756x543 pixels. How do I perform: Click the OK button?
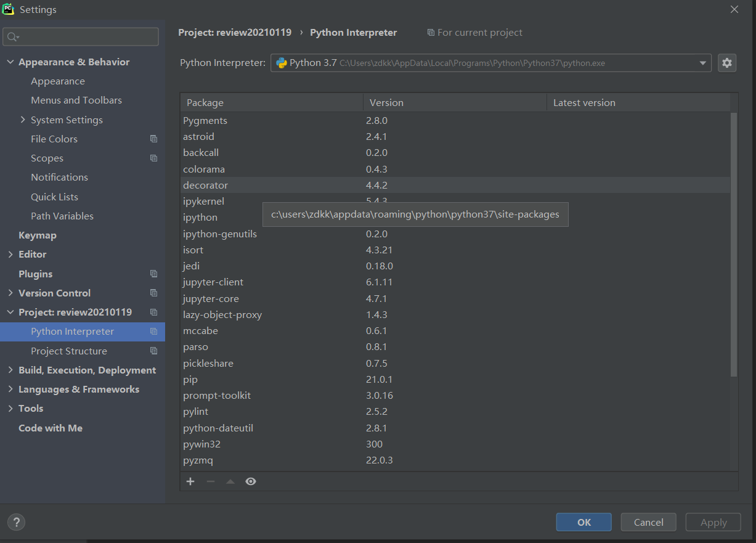pyautogui.click(x=583, y=522)
